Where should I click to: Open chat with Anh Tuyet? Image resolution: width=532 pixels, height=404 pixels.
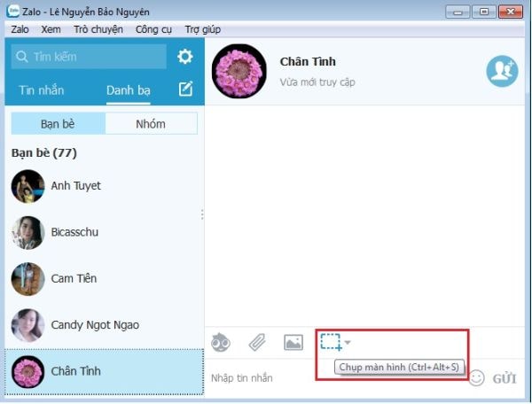coord(105,186)
